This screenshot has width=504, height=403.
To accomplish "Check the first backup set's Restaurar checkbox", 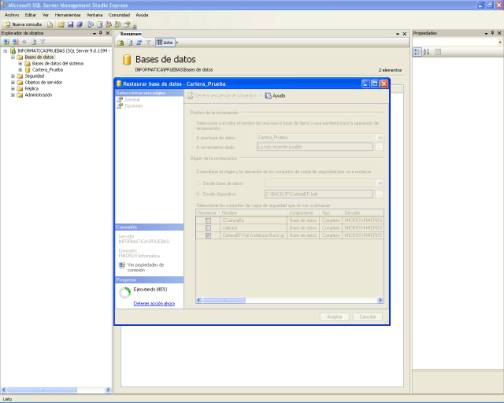I will 208,221.
